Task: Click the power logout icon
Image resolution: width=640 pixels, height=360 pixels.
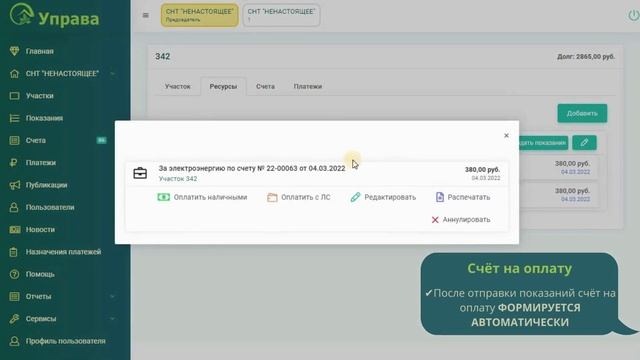Action: pos(633,16)
